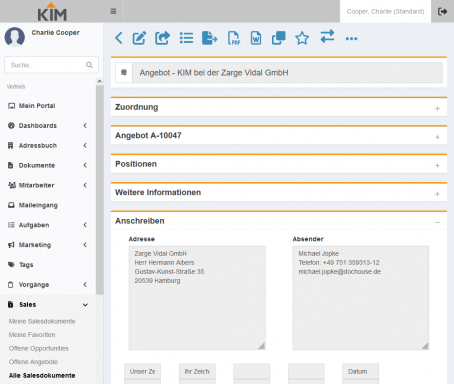The height and width of the screenshot is (384, 454).
Task: Expand Marketing menu chevron
Action: 85,245
